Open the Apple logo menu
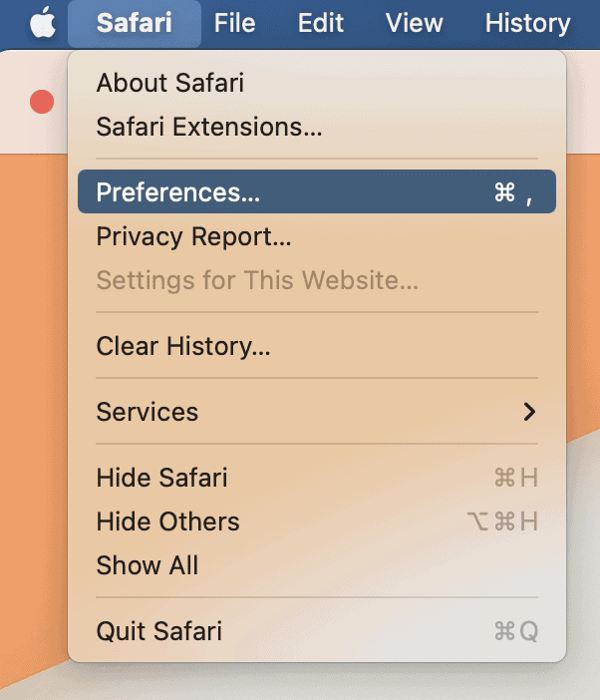 pyautogui.click(x=42, y=24)
